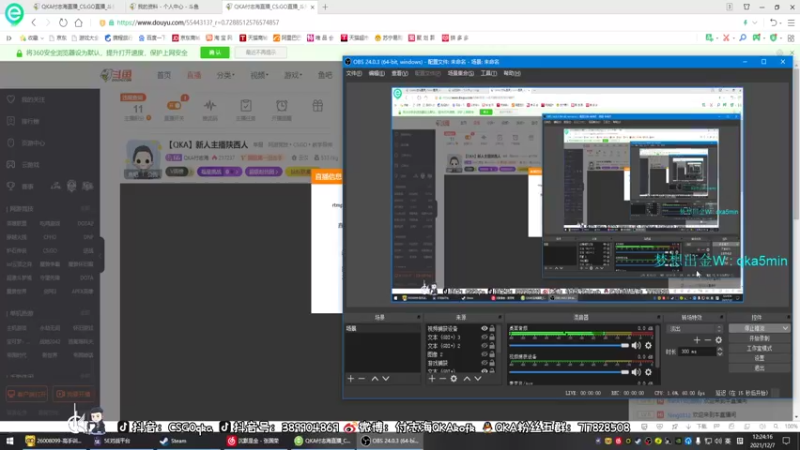Click the 首页 link on Douyu navigation

click(164, 75)
